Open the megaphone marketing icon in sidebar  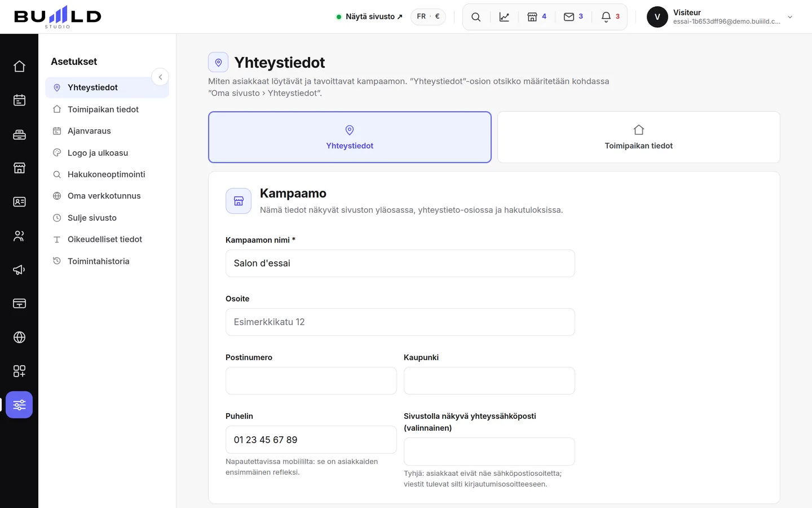tap(19, 270)
